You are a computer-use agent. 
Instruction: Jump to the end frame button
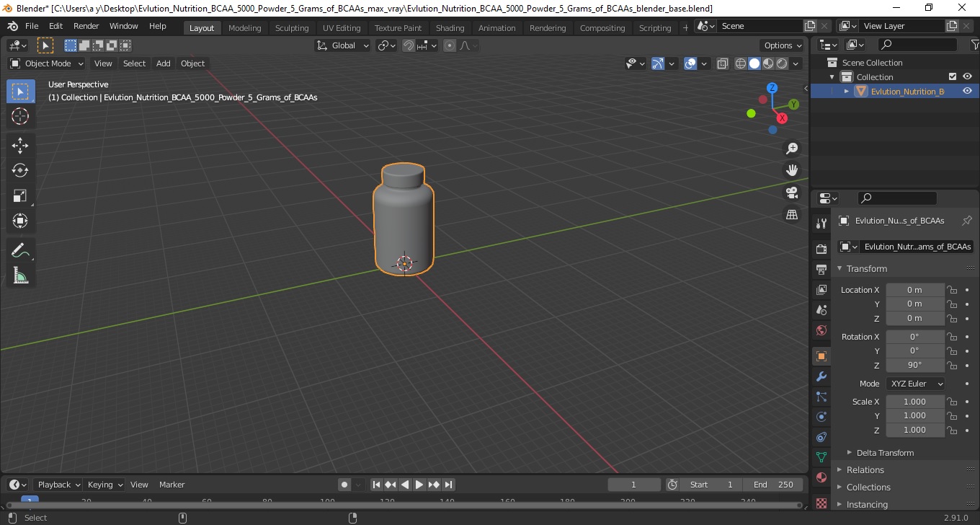[448, 485]
